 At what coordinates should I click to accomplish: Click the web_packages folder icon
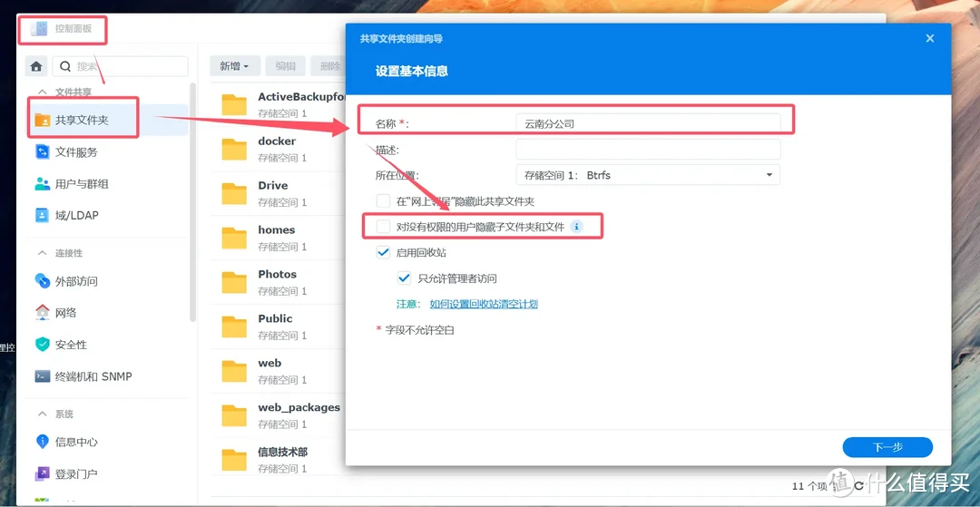point(234,414)
